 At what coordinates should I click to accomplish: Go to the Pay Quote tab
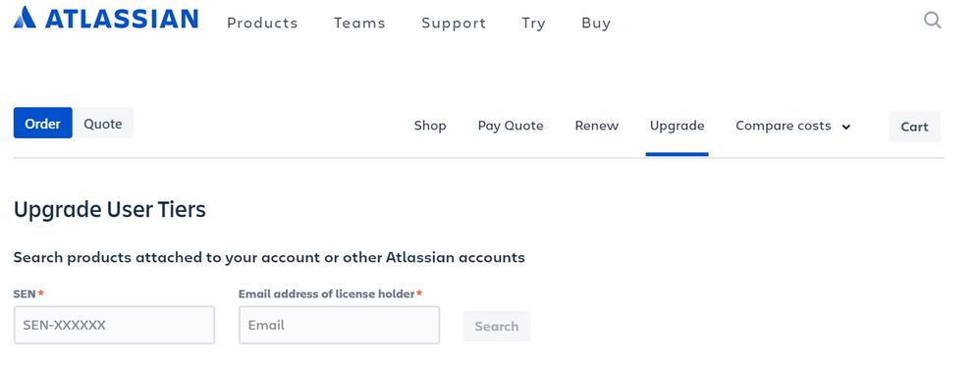(511, 126)
